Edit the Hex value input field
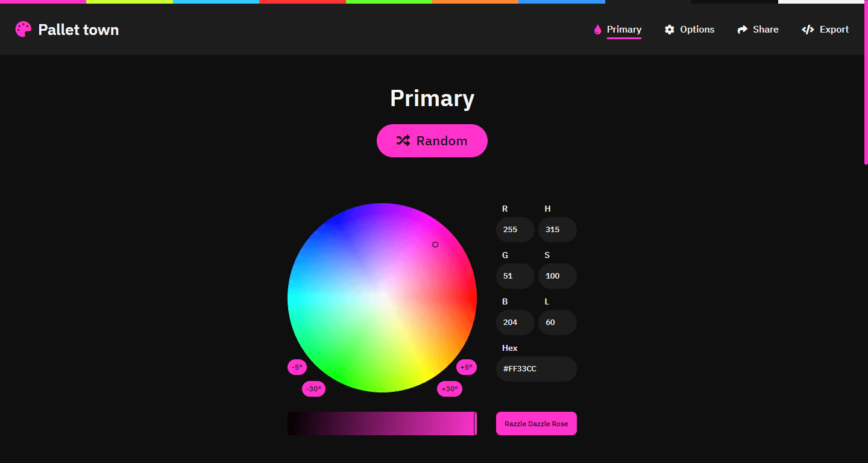Viewport: 868px width, 463px height. click(x=536, y=368)
